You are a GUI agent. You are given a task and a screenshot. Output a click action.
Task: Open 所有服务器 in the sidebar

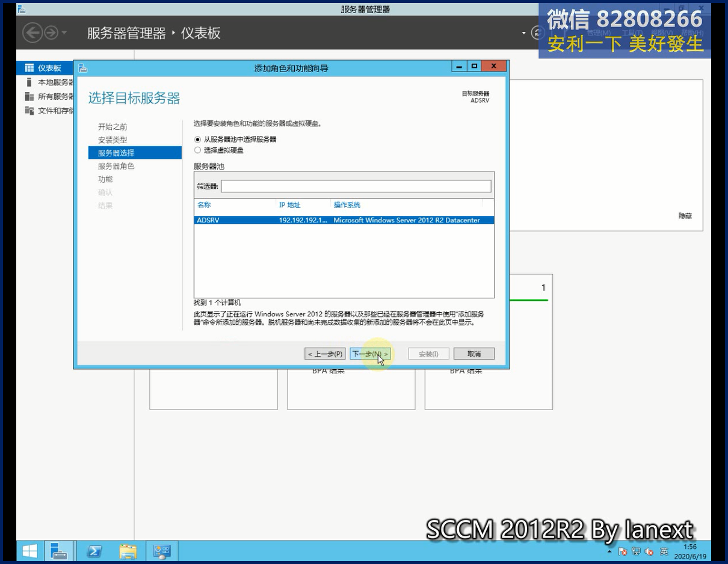click(55, 96)
